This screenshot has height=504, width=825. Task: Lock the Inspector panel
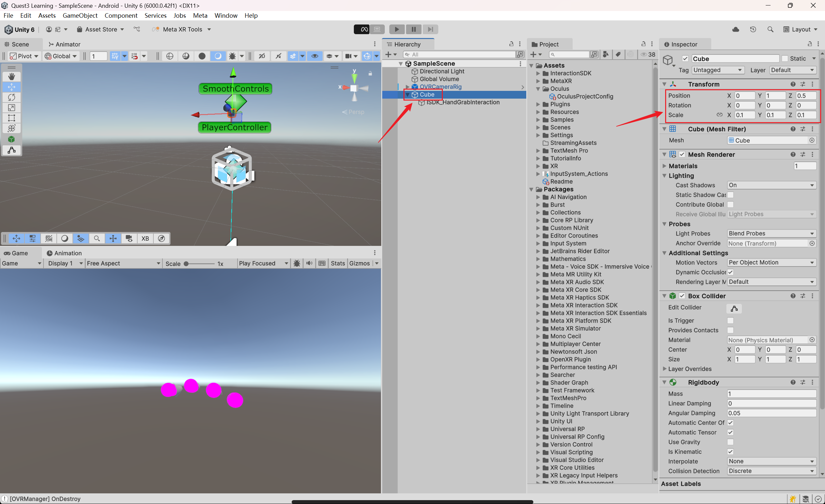[x=810, y=44]
